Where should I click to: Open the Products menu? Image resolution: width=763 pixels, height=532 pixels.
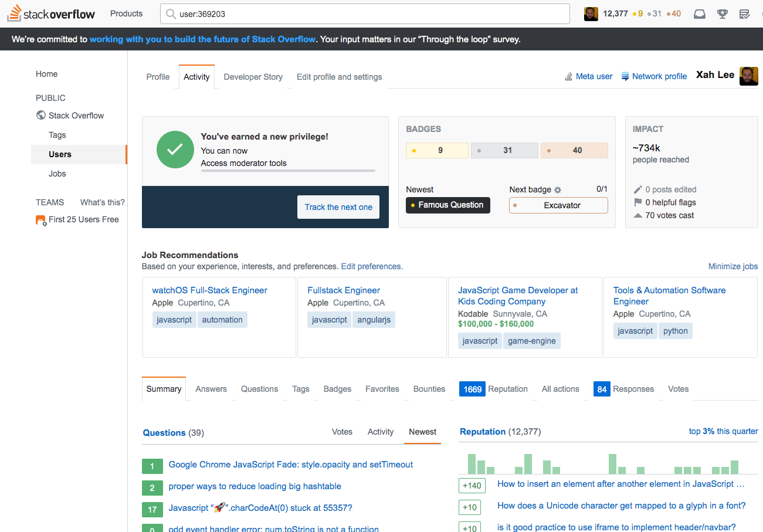pyautogui.click(x=126, y=13)
